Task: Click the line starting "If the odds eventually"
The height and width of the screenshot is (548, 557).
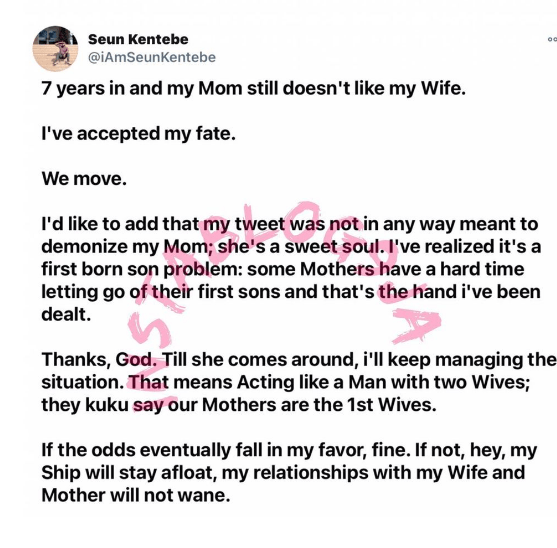Action: [289, 450]
